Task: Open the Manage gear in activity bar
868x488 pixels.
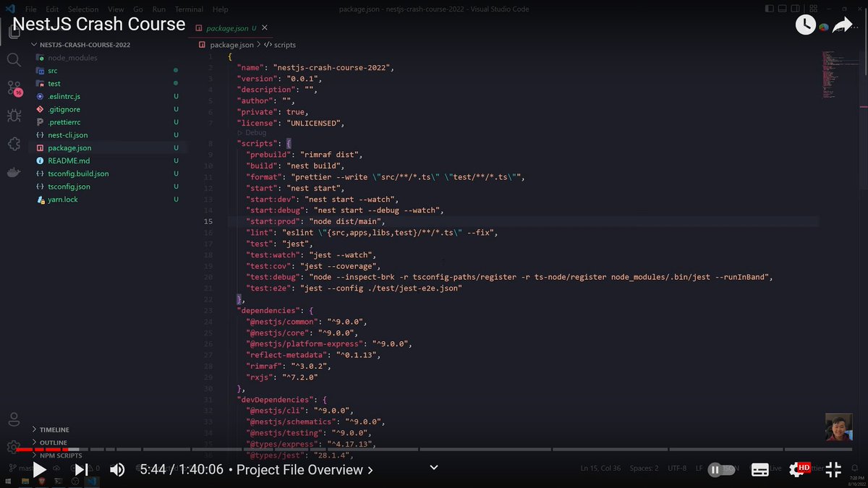Action: (x=14, y=446)
